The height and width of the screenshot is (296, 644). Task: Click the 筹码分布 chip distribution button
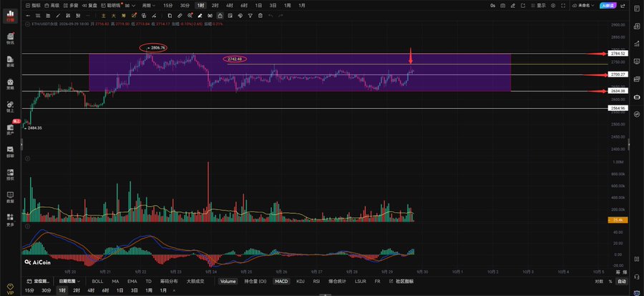(169, 282)
